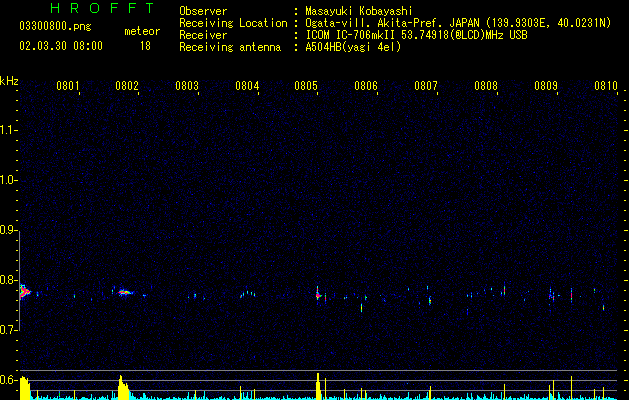Click the strong meteor echo at spectrogram start
This screenshot has height=400, width=629.
tap(24, 292)
